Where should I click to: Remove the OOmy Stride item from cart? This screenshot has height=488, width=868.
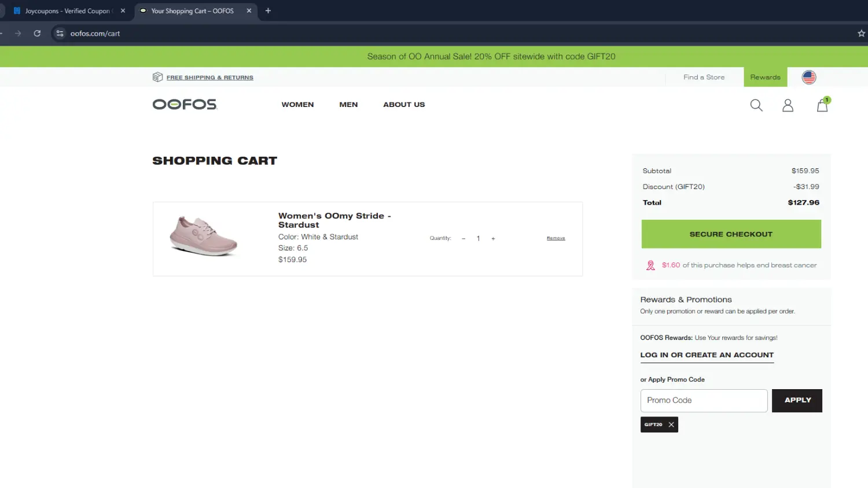[556, 238]
